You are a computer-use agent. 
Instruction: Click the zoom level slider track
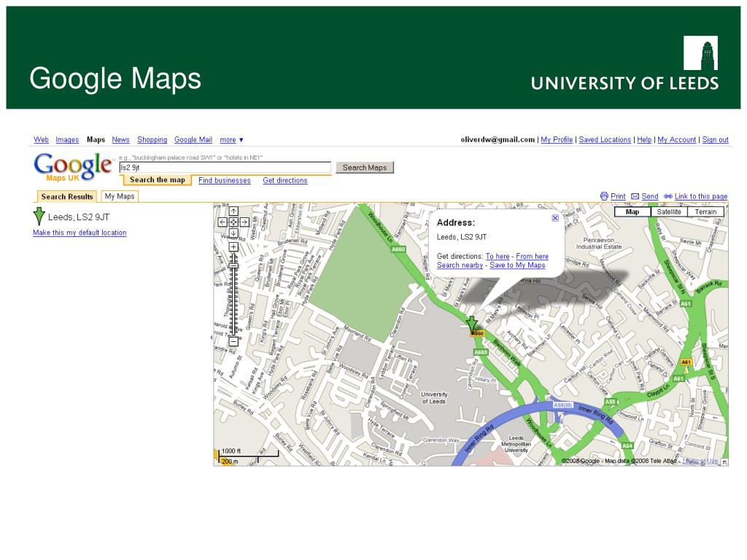233,295
